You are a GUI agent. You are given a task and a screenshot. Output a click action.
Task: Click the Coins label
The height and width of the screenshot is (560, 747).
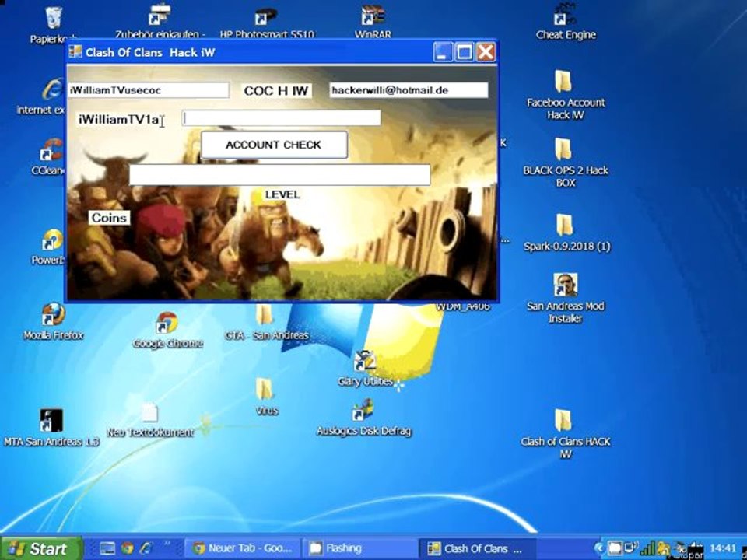pos(109,218)
